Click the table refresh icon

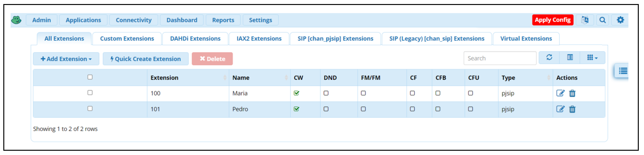(549, 58)
